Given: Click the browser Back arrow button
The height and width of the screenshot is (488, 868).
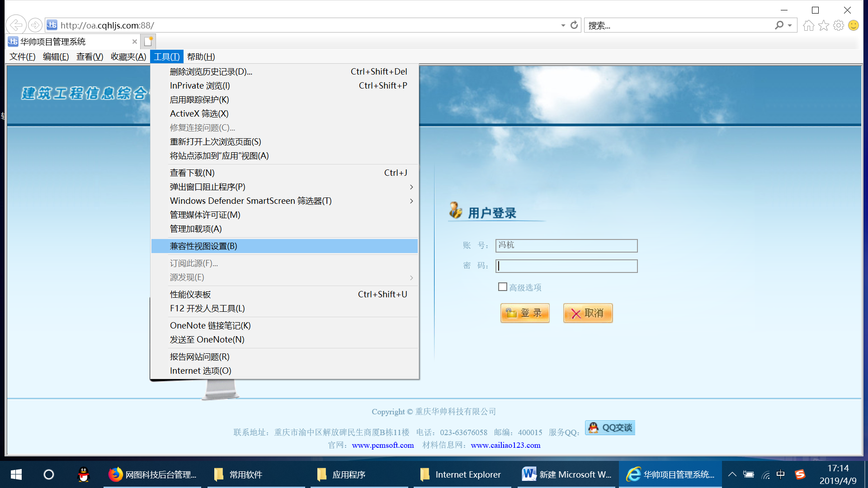Looking at the screenshot, I should (16, 25).
